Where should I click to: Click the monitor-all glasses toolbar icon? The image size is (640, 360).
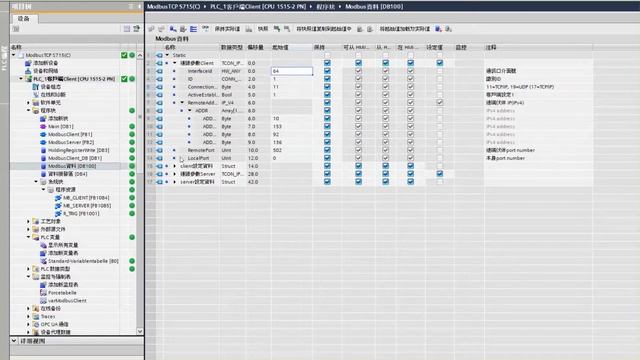tap(205, 29)
